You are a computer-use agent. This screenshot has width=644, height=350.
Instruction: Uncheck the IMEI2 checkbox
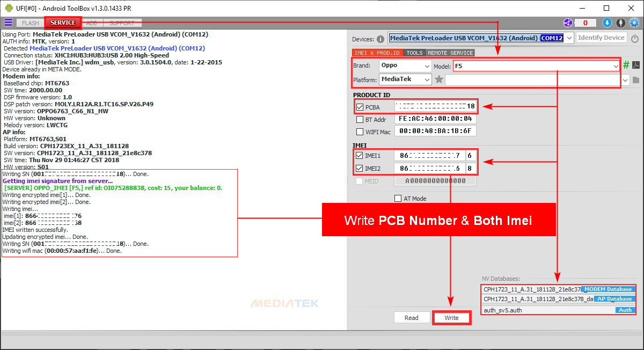(360, 168)
